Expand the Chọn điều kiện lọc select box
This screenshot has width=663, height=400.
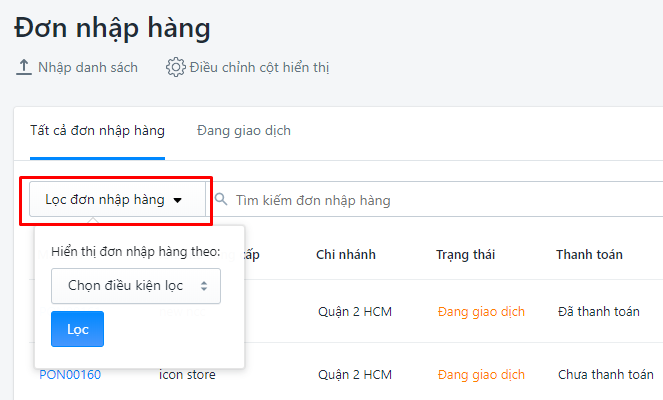coord(136,286)
